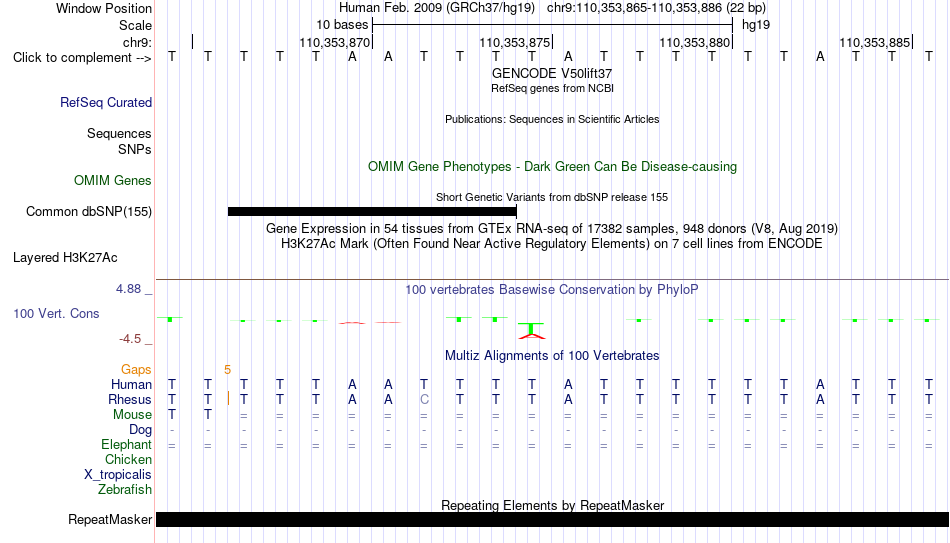Viewport: 950px width, 543px height.
Task: Click the -4.5 lower scale value
Action: click(130, 339)
